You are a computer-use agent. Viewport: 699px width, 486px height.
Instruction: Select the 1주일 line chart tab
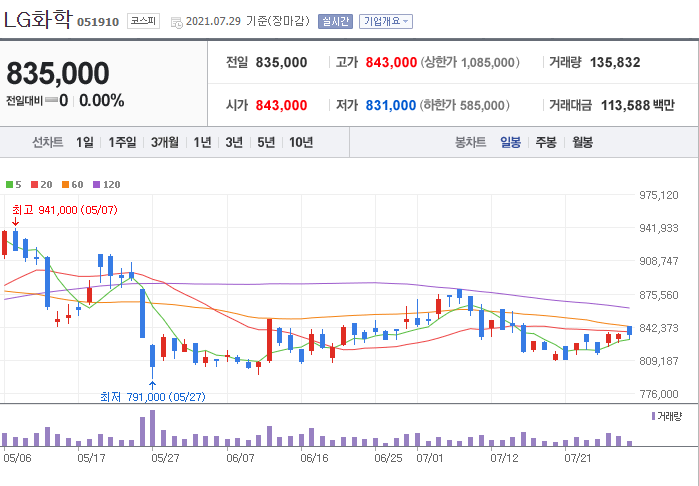click(123, 142)
